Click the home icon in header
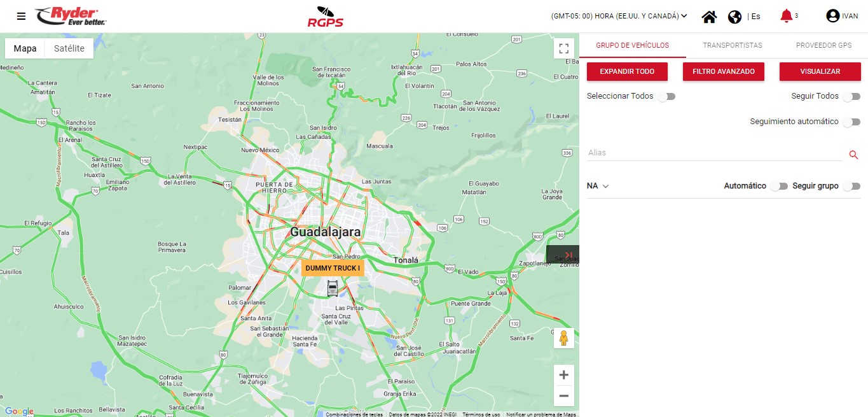868x417 pixels. (x=709, y=17)
